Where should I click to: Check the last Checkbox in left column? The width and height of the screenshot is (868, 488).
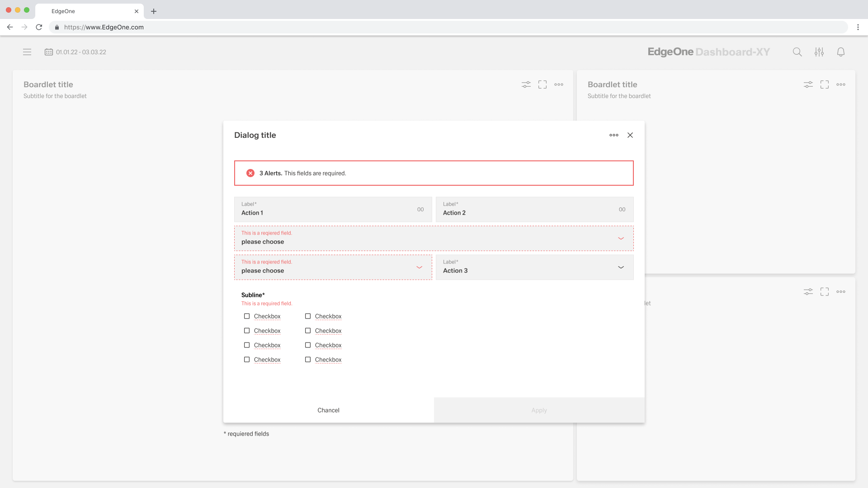246,360
